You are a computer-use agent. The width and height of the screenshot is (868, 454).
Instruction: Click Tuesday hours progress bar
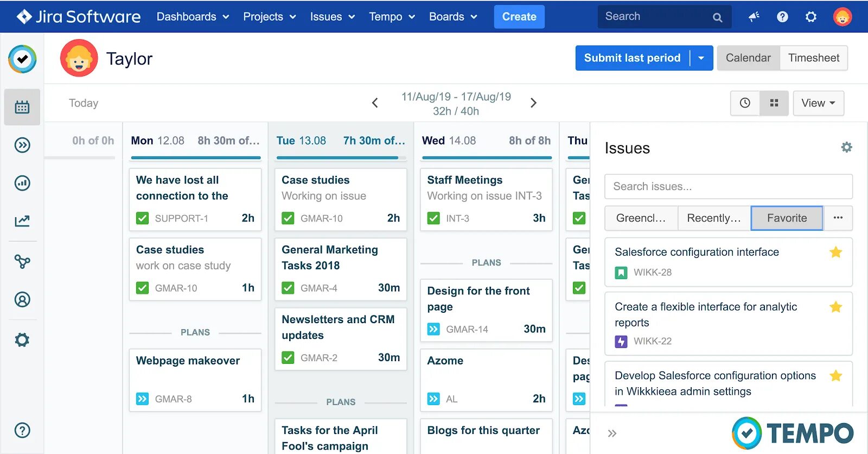(x=341, y=158)
